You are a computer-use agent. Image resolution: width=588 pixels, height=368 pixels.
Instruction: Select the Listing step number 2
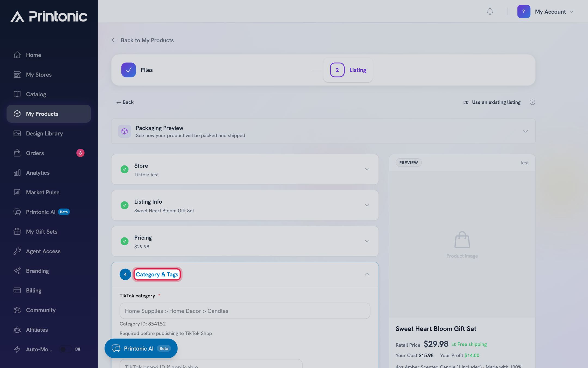[x=337, y=70]
